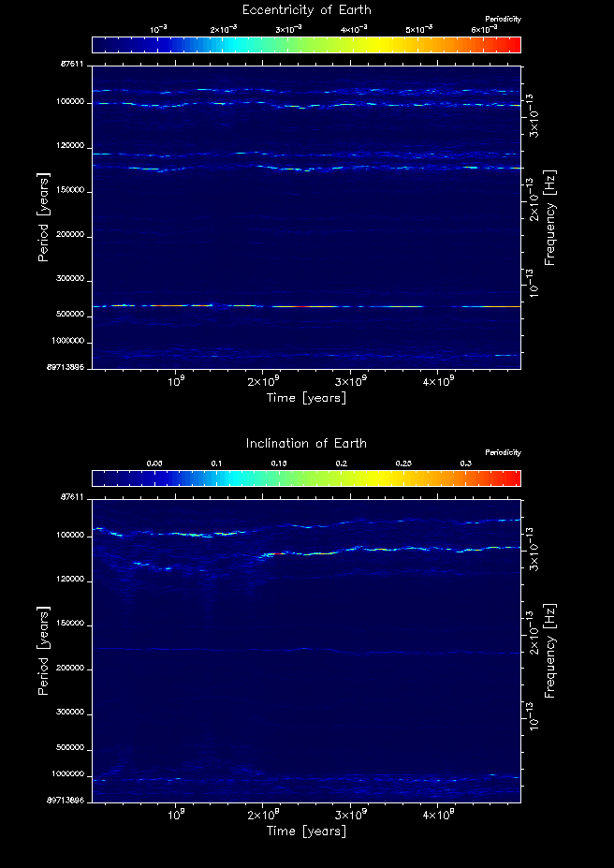Select the yellow region of the eccentricity colorbar
This screenshot has height=868, width=614.
374,45
